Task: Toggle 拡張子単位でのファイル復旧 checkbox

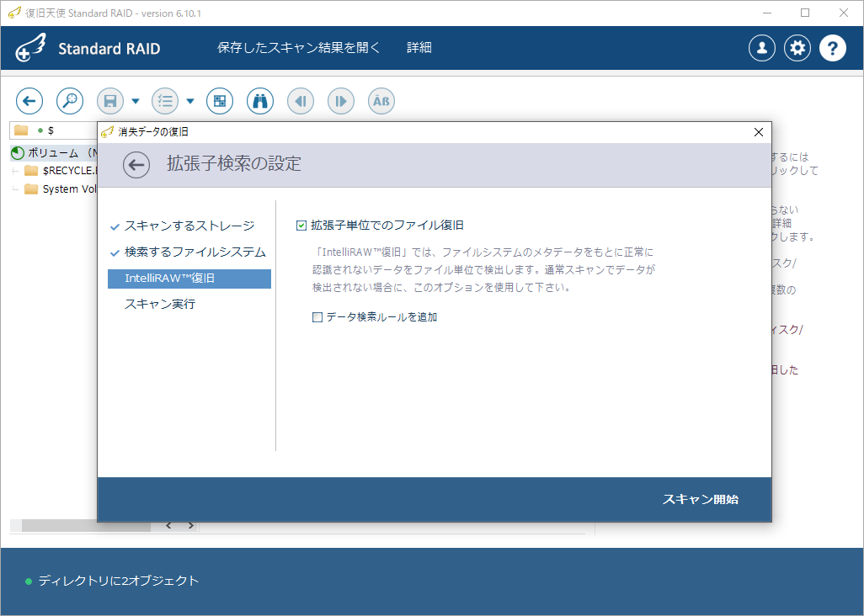Action: [301, 226]
